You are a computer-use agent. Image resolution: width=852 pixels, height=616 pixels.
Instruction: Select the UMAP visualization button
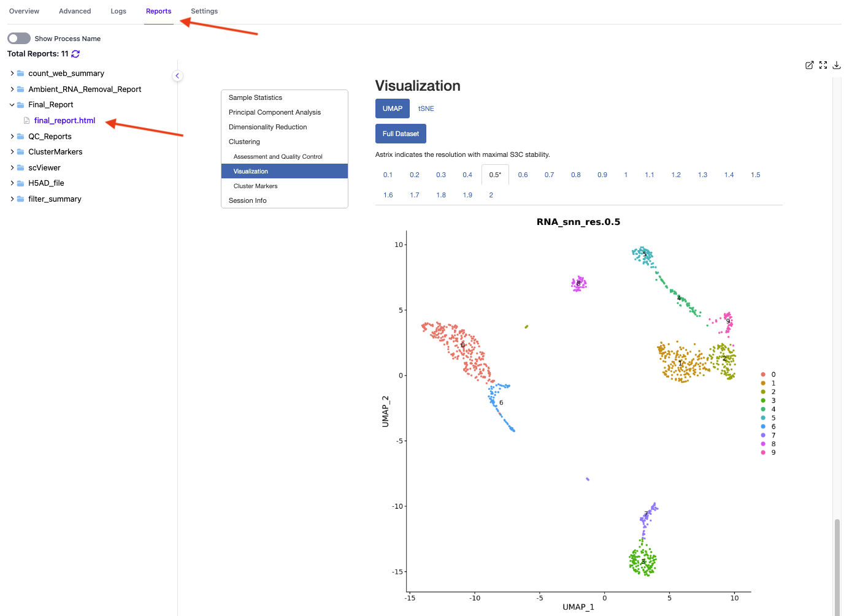pos(393,108)
